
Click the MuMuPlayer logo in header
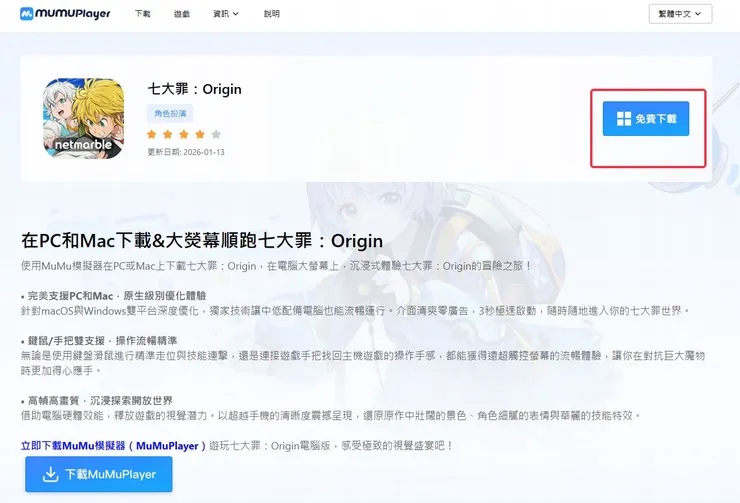pos(65,14)
